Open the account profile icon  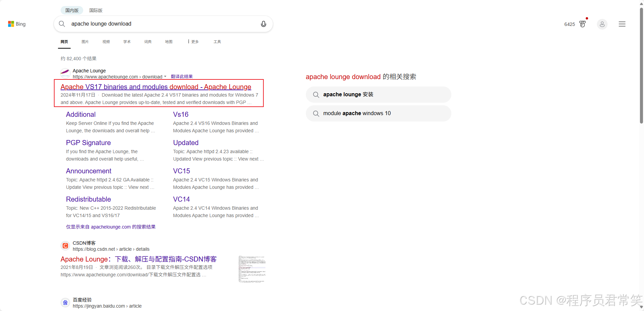(x=602, y=24)
